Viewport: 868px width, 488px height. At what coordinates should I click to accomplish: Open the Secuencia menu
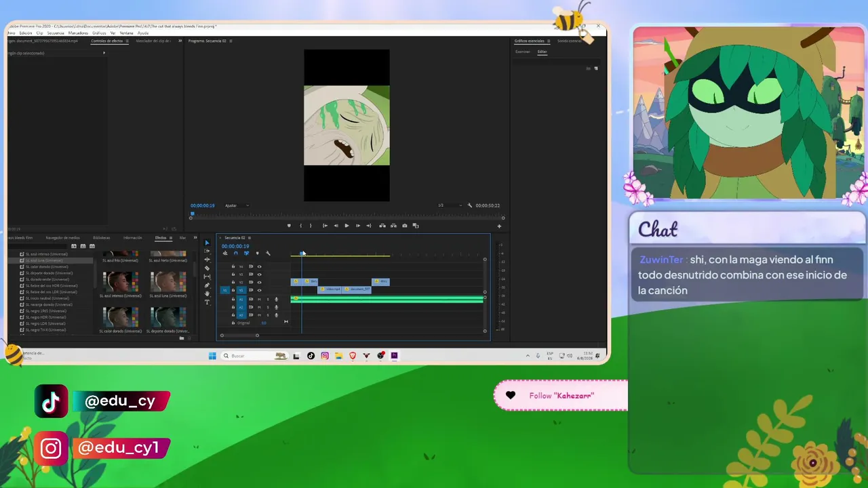point(56,33)
